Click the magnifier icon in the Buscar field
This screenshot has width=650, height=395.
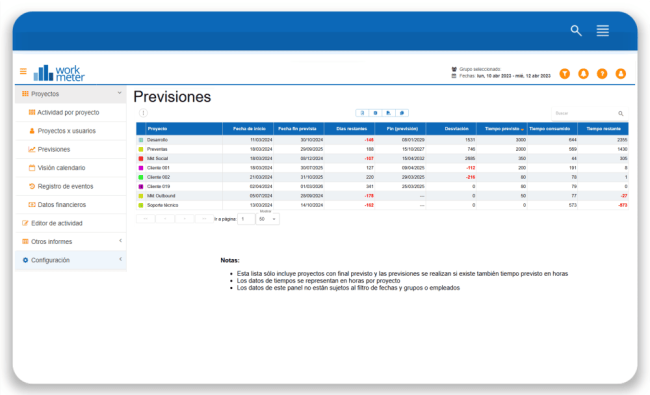(x=621, y=113)
